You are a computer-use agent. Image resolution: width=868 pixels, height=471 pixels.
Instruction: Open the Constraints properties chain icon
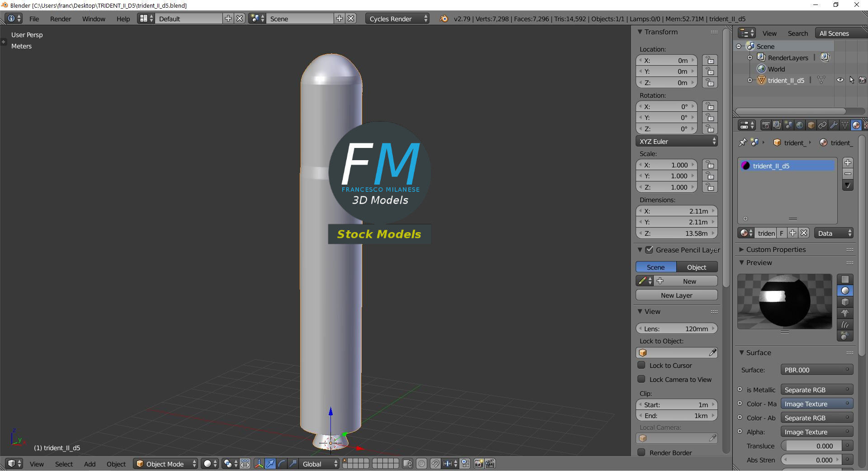(x=822, y=125)
